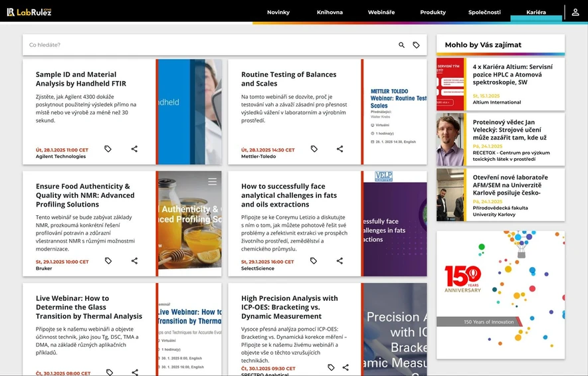The image size is (588, 376).
Task: Click 'Bruker' company name
Action: [x=44, y=268]
